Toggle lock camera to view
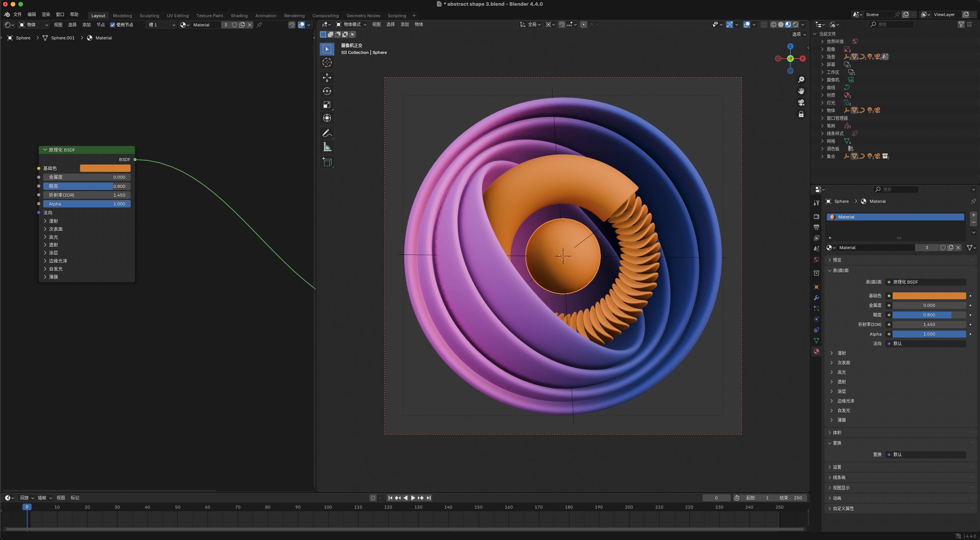This screenshot has width=980, height=540. coord(801,114)
